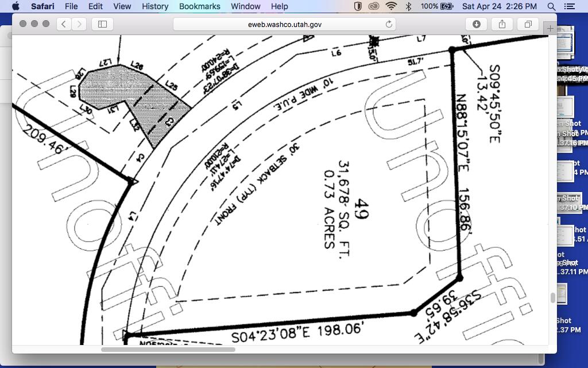Open Notification Center list icon
Screen dimensions: 588x368
[569, 6]
